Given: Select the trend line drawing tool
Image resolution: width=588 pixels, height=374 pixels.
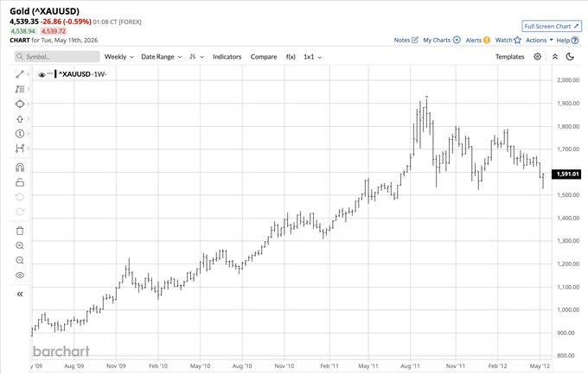Looking at the screenshot, I should click(20, 74).
